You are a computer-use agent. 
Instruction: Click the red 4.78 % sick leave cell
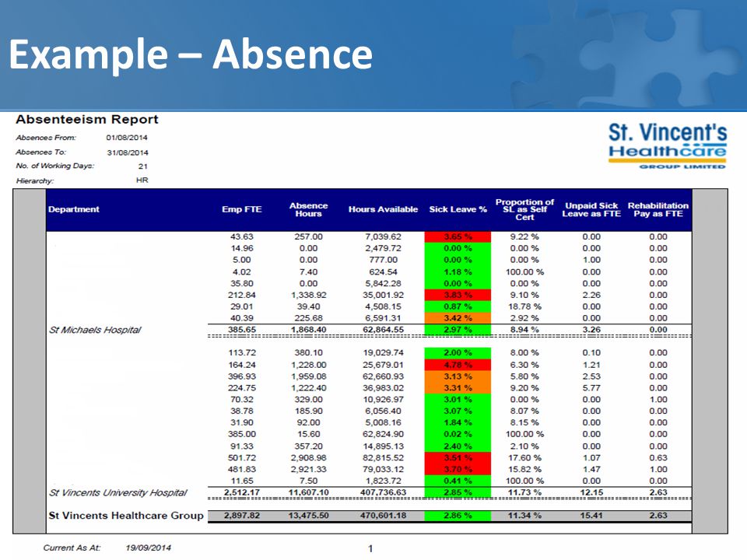click(x=458, y=365)
